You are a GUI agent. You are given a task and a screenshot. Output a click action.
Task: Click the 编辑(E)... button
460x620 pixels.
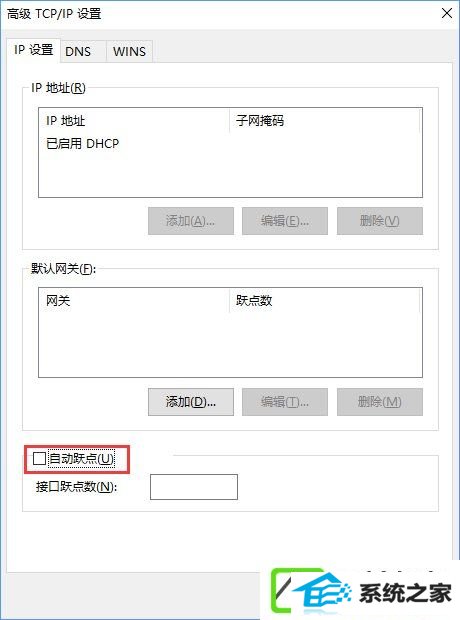tap(285, 221)
